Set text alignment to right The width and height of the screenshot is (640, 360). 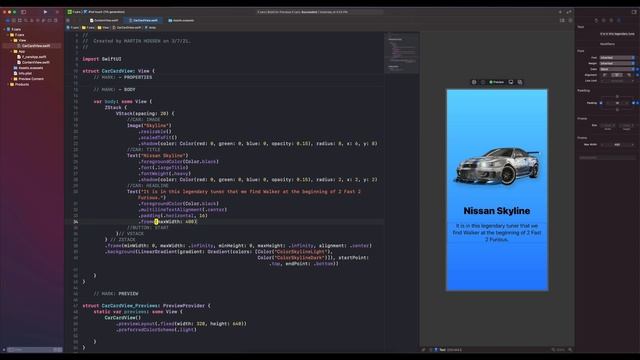[629, 75]
